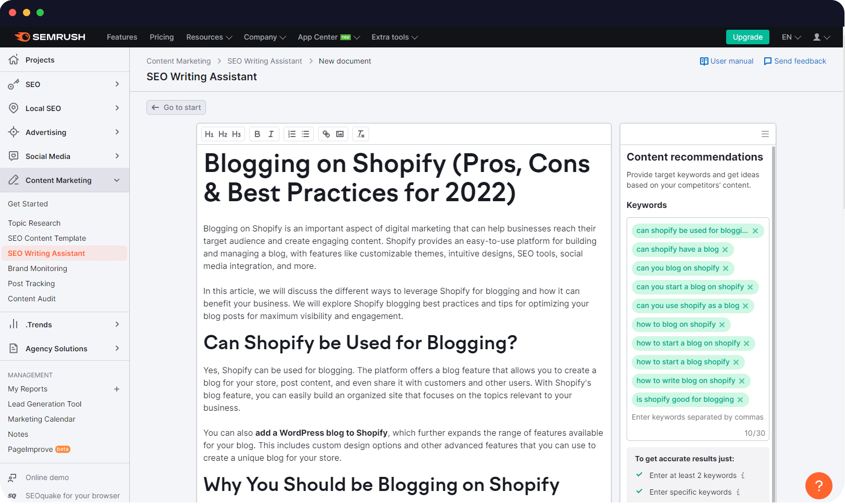This screenshot has width=845, height=504.
Task: Remove keyword 'is shopify good for blogging'
Action: [740, 400]
